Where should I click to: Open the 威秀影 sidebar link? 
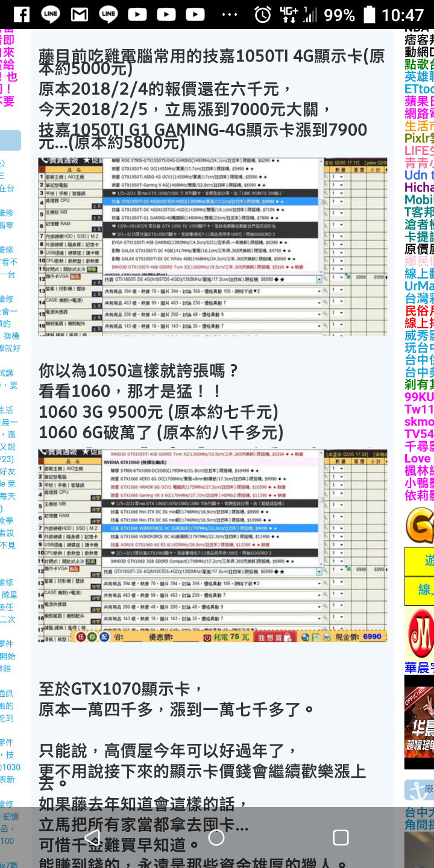[419, 335]
